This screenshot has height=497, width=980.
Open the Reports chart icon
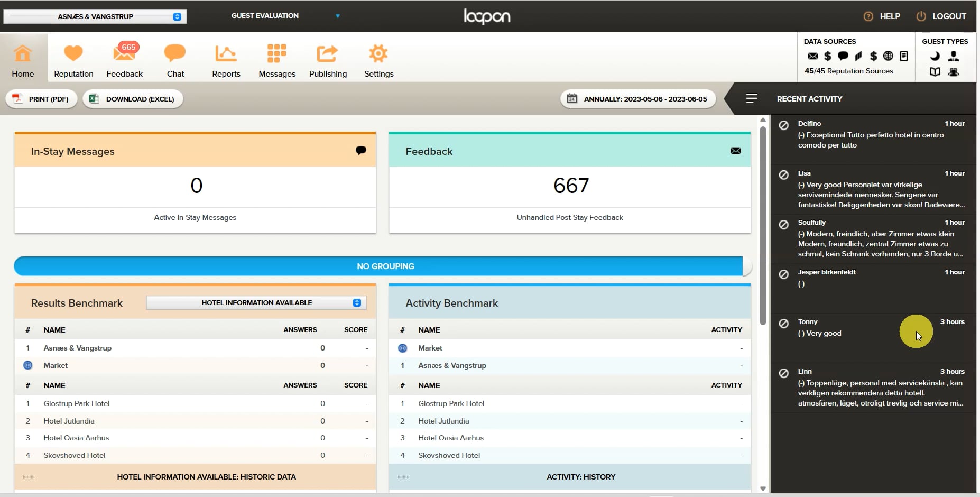[226, 53]
